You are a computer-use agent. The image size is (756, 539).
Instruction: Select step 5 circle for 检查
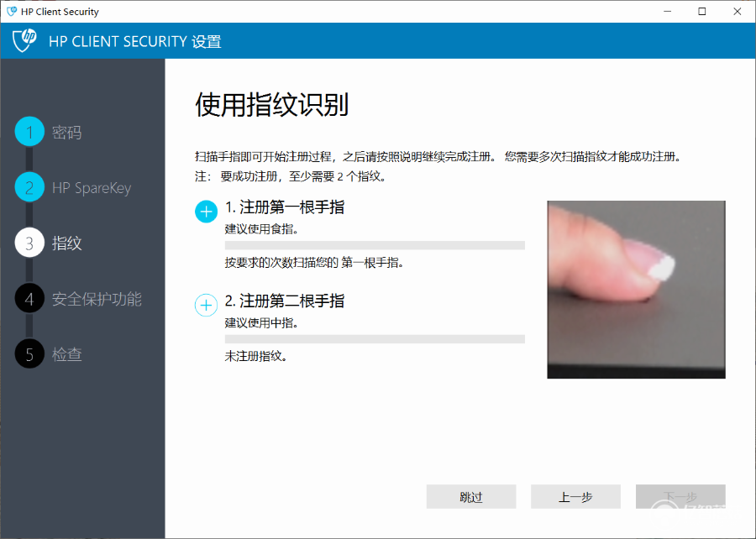[x=29, y=353]
